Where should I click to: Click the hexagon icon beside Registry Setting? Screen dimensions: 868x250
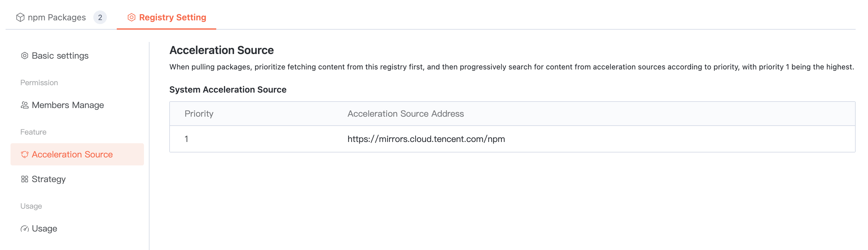click(131, 17)
